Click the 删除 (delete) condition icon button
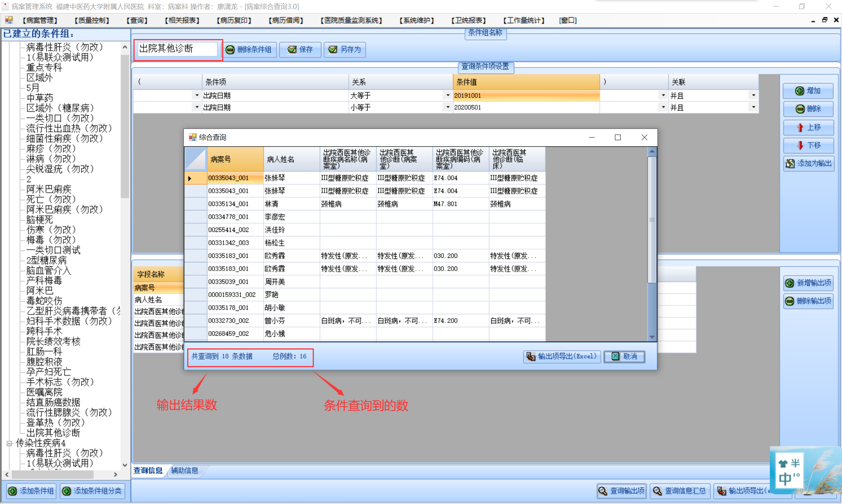This screenshot has height=504, width=842. point(800,109)
